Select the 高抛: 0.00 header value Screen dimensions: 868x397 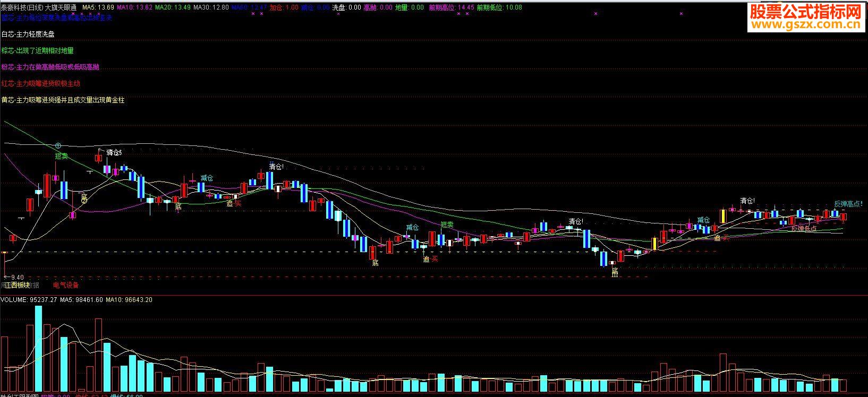click(x=378, y=7)
